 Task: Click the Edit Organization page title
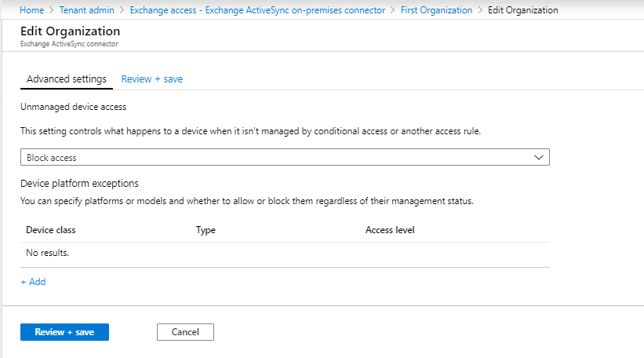(x=71, y=31)
